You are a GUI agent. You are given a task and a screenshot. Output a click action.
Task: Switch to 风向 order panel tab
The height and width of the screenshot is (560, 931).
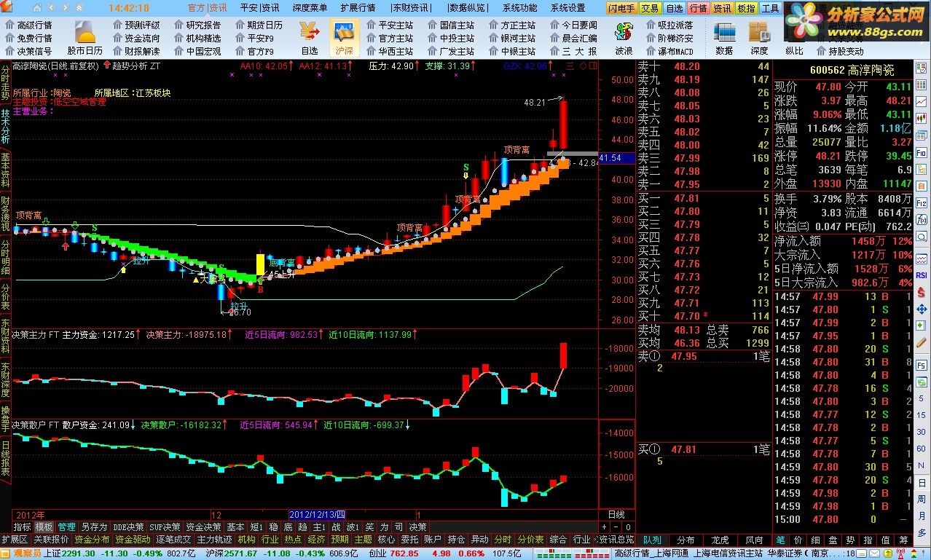(754, 540)
